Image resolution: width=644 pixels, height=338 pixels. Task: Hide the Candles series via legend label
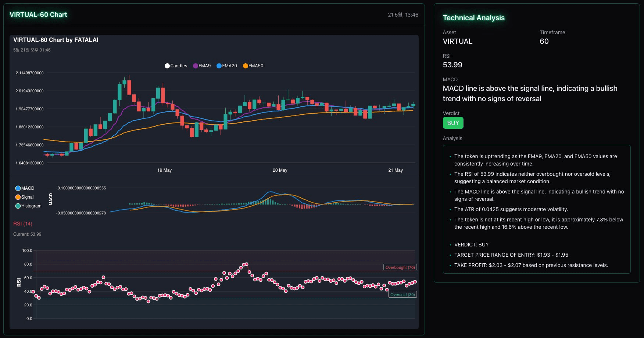click(179, 66)
